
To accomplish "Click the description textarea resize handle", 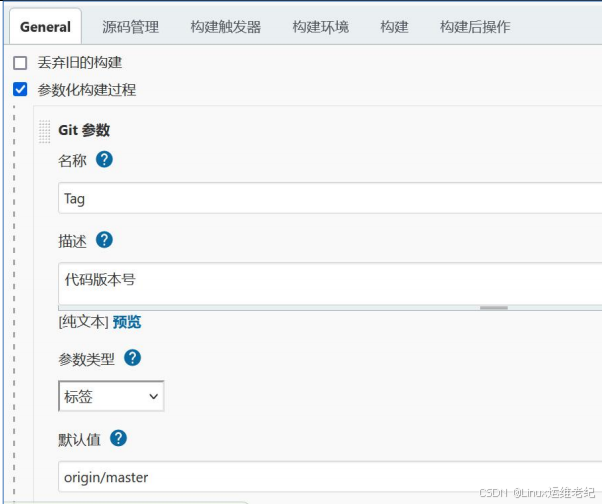I will pyautogui.click(x=494, y=308).
